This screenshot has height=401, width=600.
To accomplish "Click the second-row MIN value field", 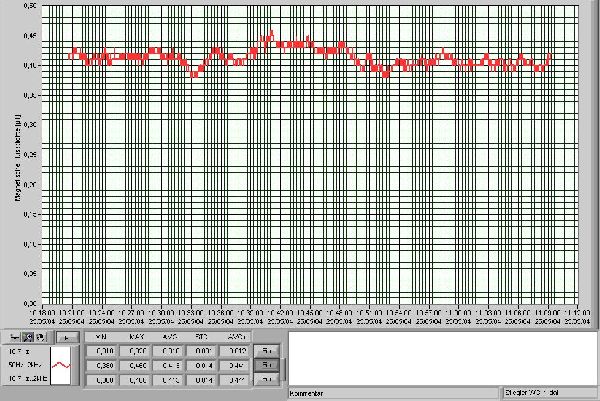I will pos(101,365).
